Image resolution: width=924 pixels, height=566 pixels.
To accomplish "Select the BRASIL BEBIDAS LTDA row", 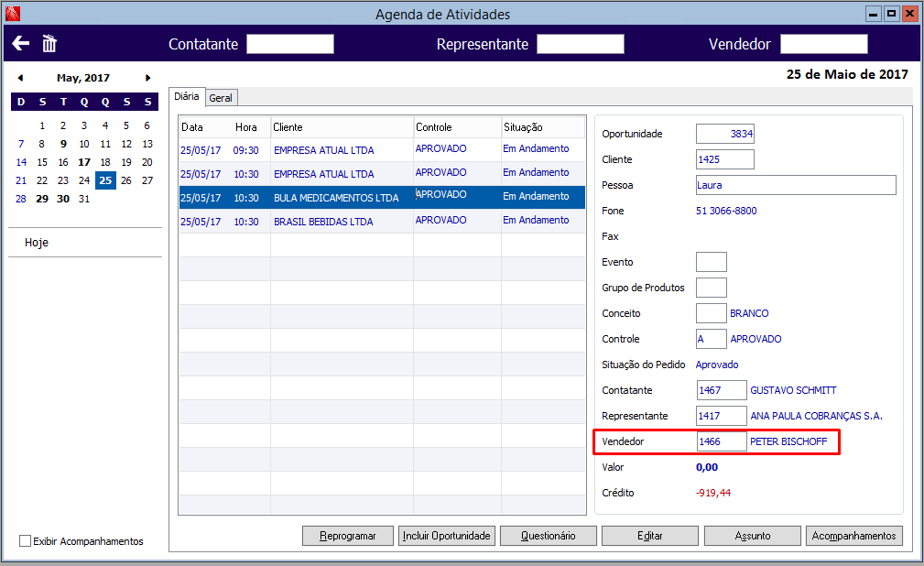I will click(382, 221).
